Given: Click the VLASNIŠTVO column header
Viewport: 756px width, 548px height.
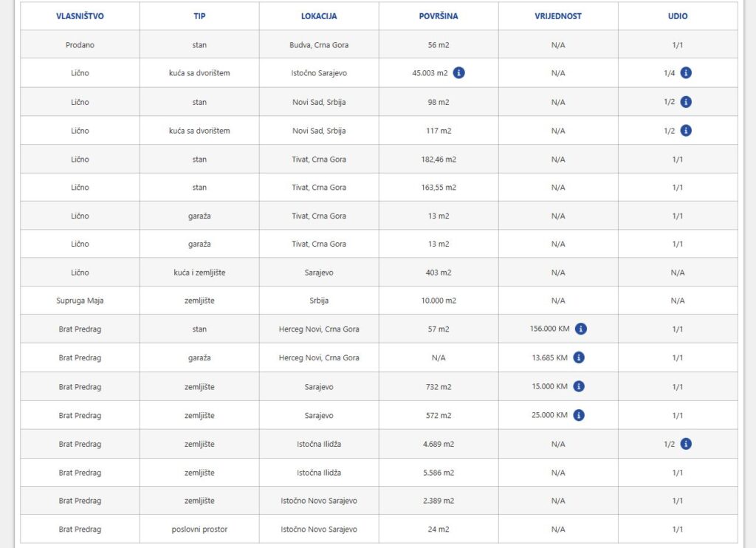Looking at the screenshot, I should pyautogui.click(x=80, y=16).
